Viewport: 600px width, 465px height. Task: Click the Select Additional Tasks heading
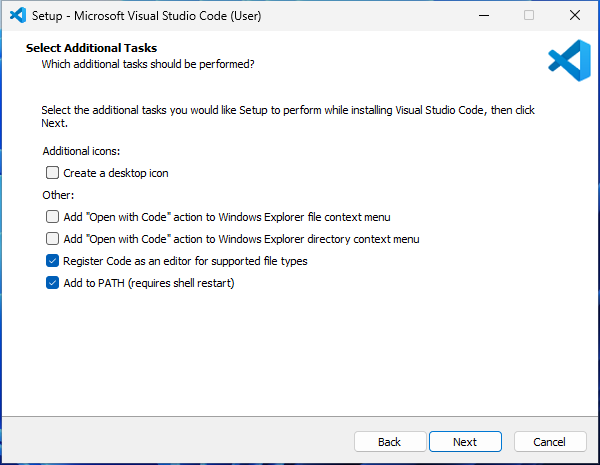tap(91, 48)
